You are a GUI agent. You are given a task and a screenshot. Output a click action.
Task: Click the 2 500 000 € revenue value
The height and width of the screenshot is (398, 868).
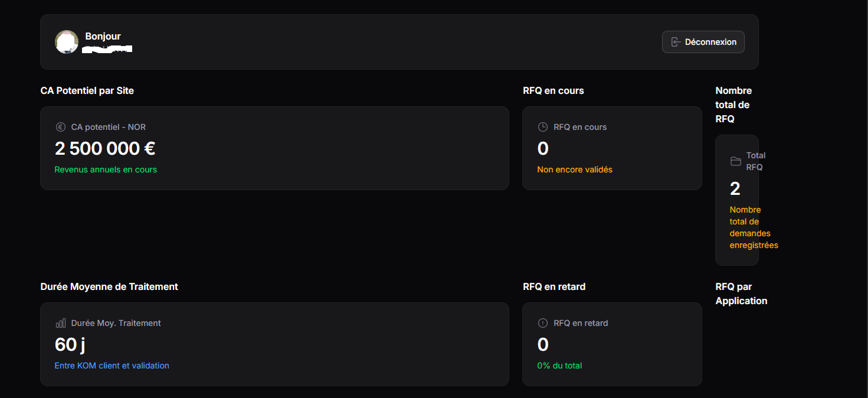pos(105,148)
